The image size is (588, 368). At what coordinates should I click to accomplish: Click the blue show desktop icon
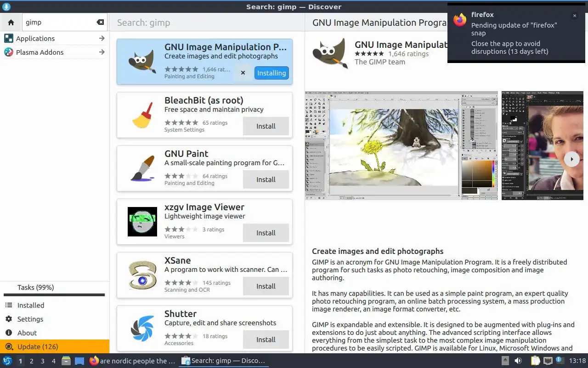(79, 361)
